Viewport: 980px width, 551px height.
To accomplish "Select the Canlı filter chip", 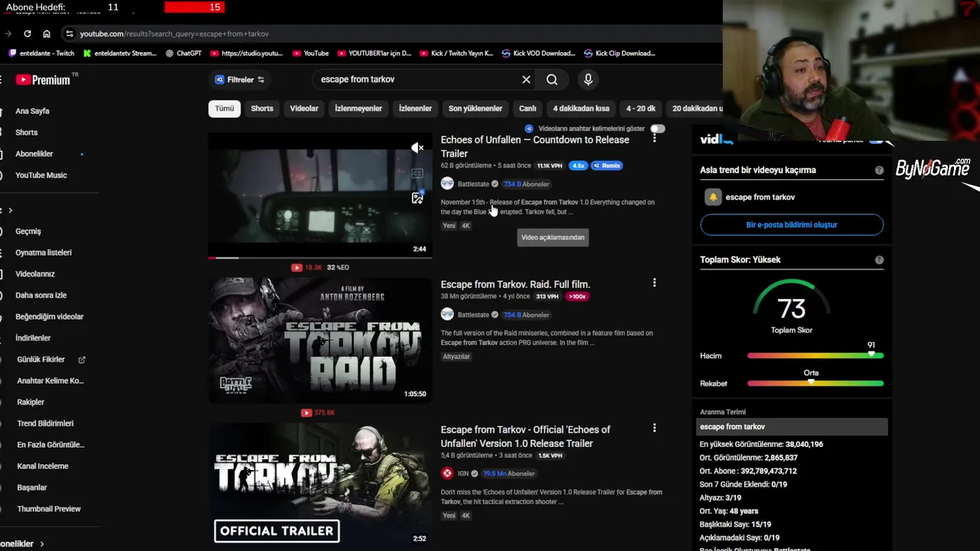I will point(528,109).
